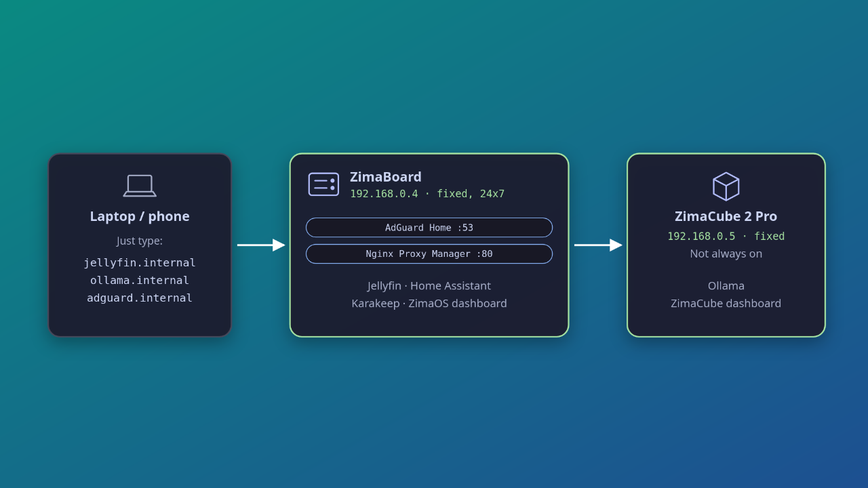This screenshot has width=868, height=488.
Task: Click the Ollama service label
Action: [x=726, y=286]
